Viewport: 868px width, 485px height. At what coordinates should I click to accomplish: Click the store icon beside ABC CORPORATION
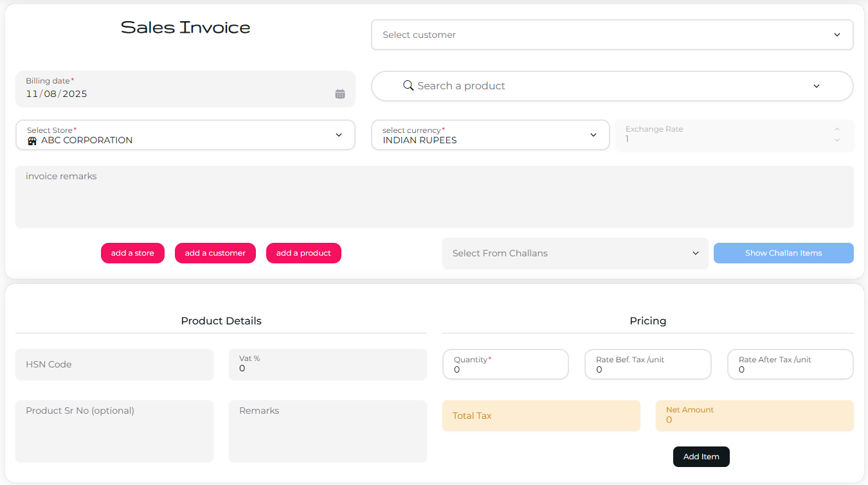pos(32,140)
